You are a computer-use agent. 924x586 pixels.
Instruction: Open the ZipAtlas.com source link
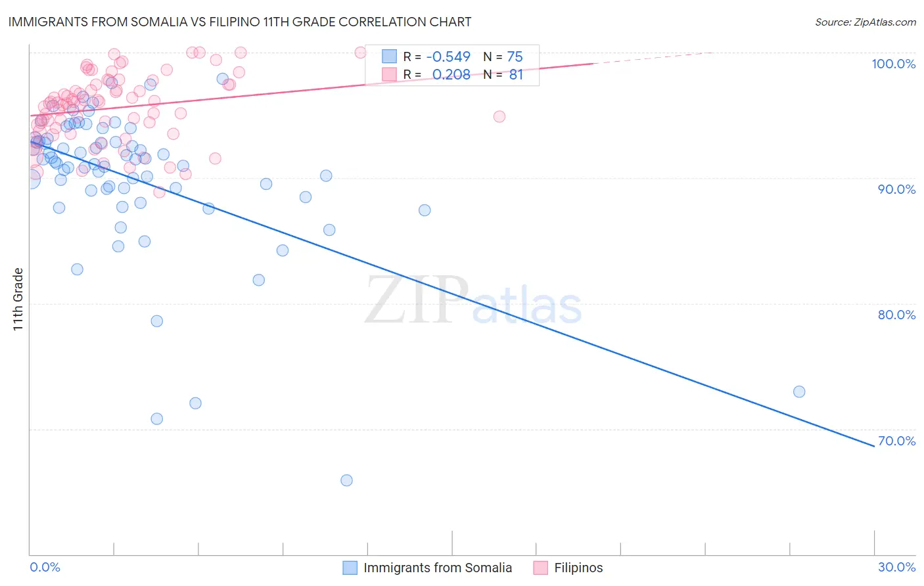[x=866, y=22]
